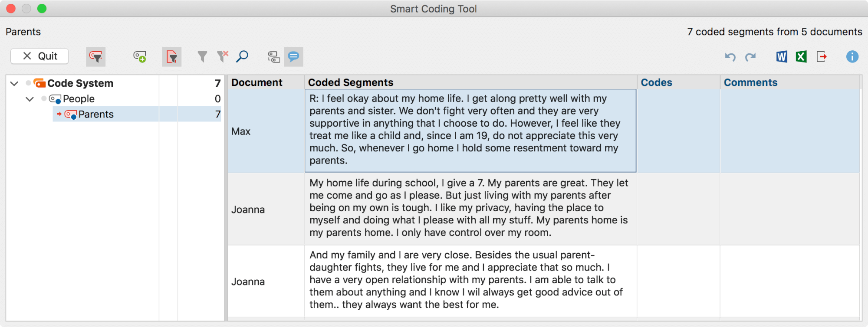Image resolution: width=868 pixels, height=327 pixels.
Task: Reset filters with the funnel-X icon
Action: coord(223,56)
